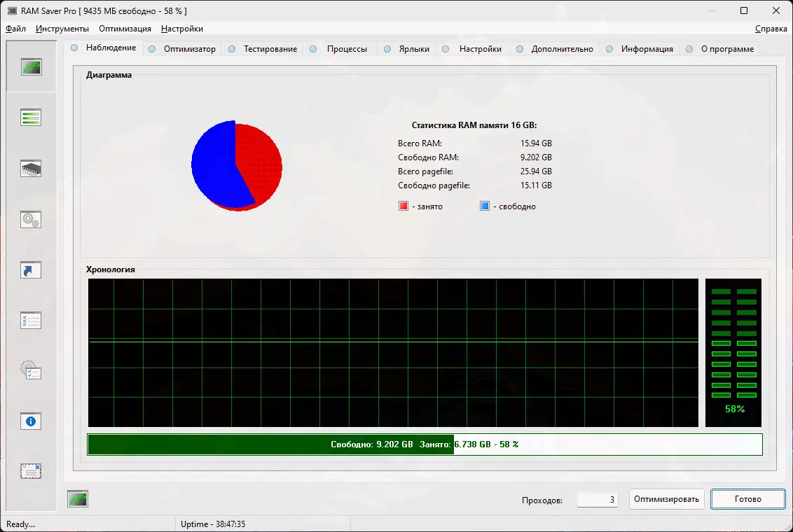Click the red занято legend swatch
Screen dimensions: 793x532
(403, 206)
